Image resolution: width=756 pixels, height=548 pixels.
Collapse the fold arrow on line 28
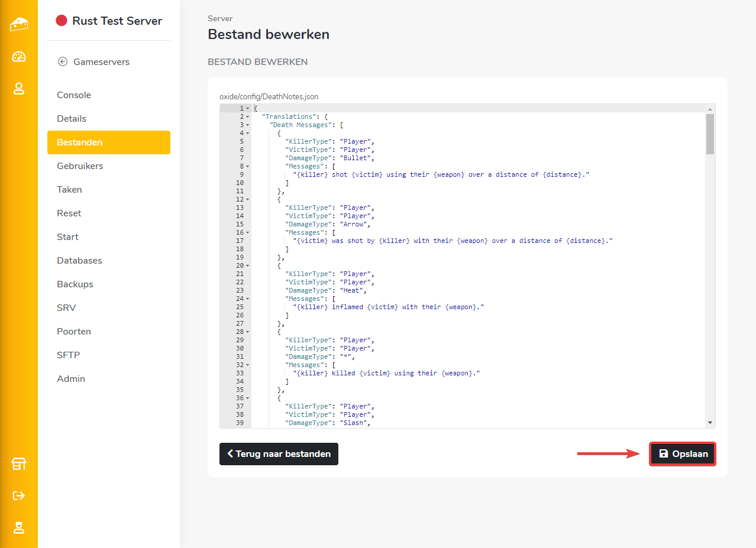click(247, 332)
